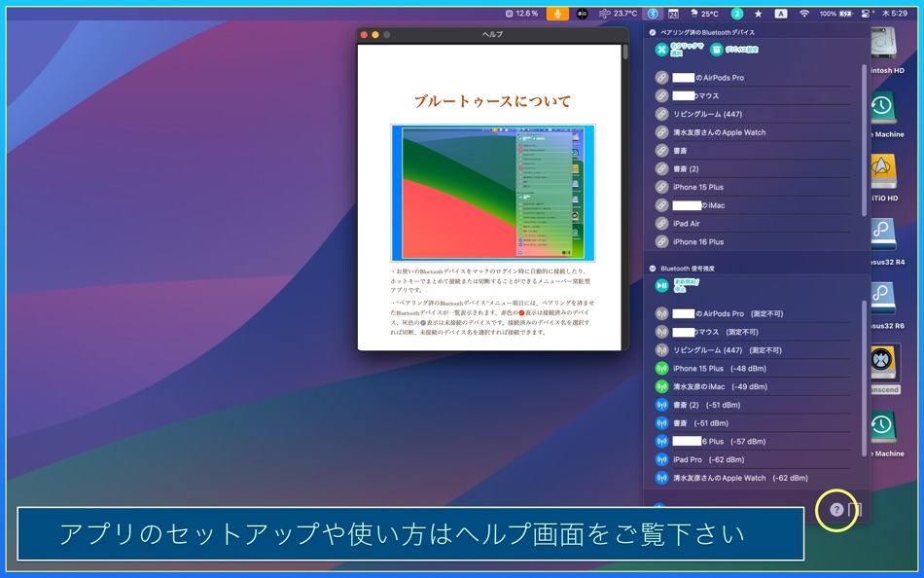This screenshot has height=578, width=924.
Task: Click link icon beside リビングルーム (447) in paired list
Action: (661, 114)
